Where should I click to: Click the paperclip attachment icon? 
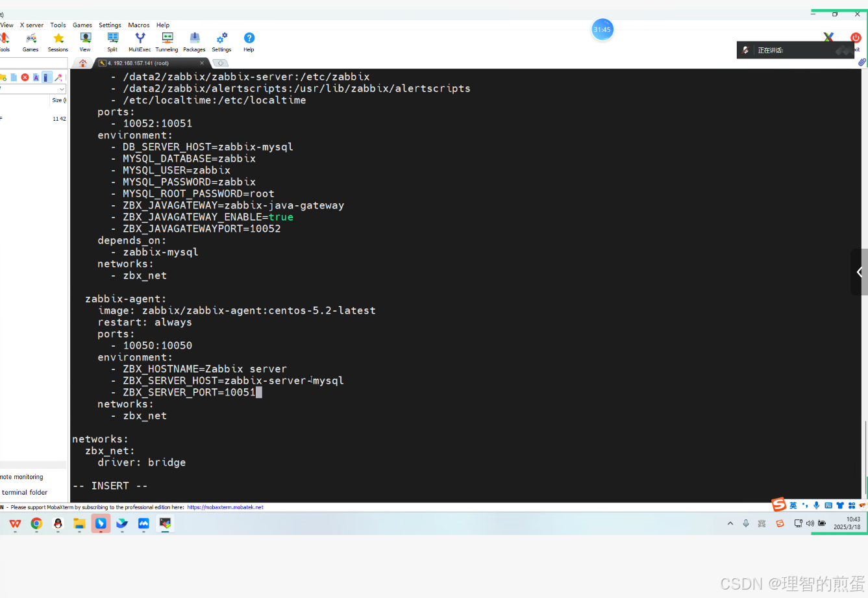(862, 62)
